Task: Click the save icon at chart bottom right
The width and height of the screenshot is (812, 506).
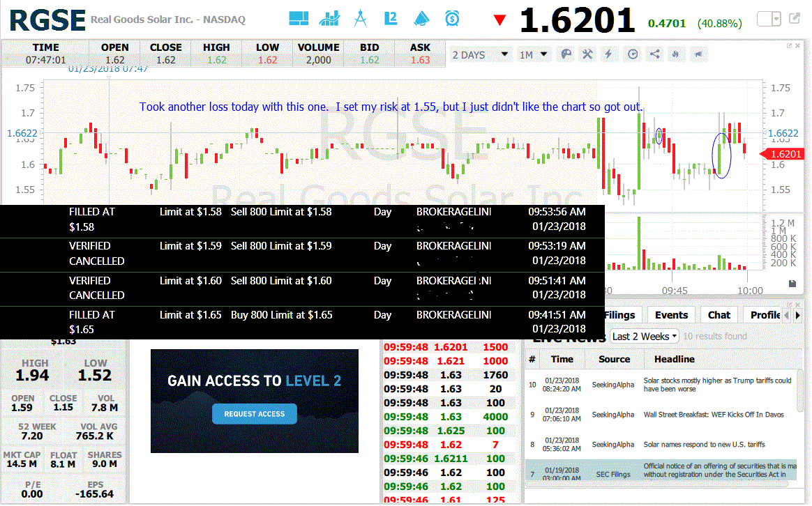Action: [792, 284]
